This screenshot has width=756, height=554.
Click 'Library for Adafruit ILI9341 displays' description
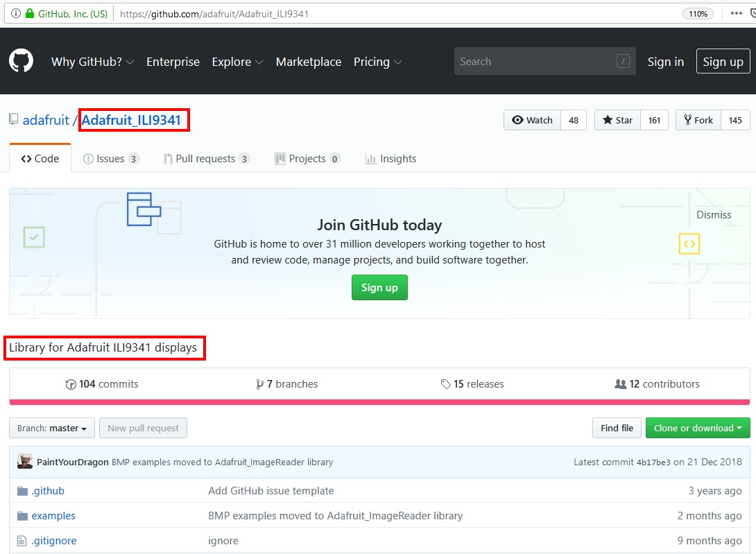pos(103,347)
